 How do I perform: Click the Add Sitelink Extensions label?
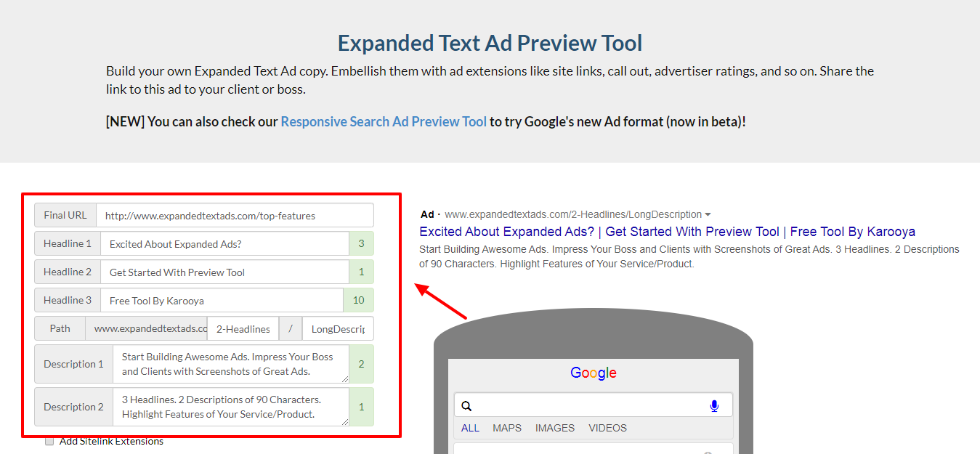(111, 441)
